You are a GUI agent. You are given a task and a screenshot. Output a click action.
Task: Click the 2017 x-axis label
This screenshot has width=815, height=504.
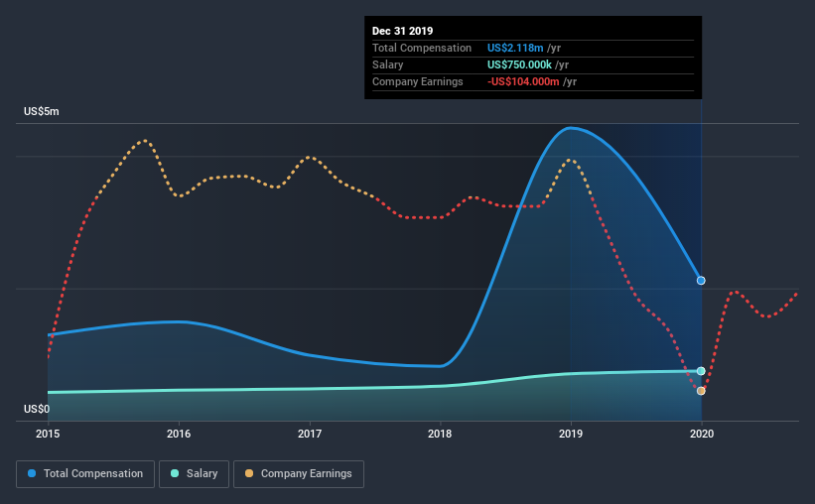coord(310,434)
